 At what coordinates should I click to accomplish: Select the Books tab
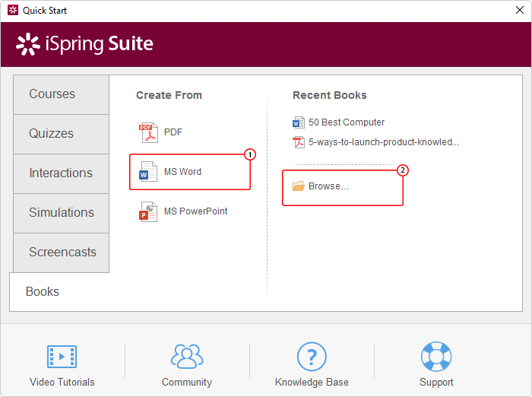[60, 292]
